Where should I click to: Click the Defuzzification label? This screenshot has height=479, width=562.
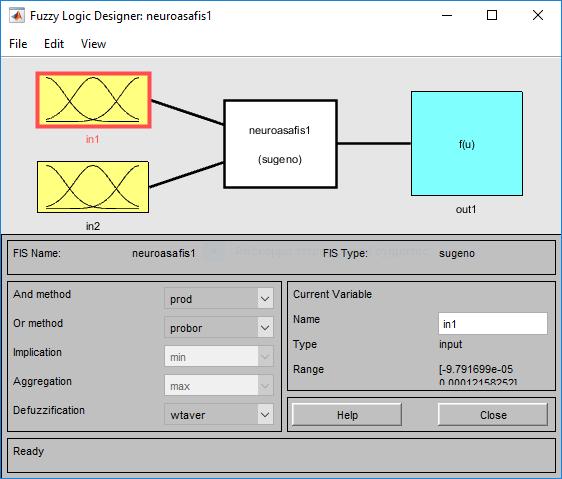49,410
